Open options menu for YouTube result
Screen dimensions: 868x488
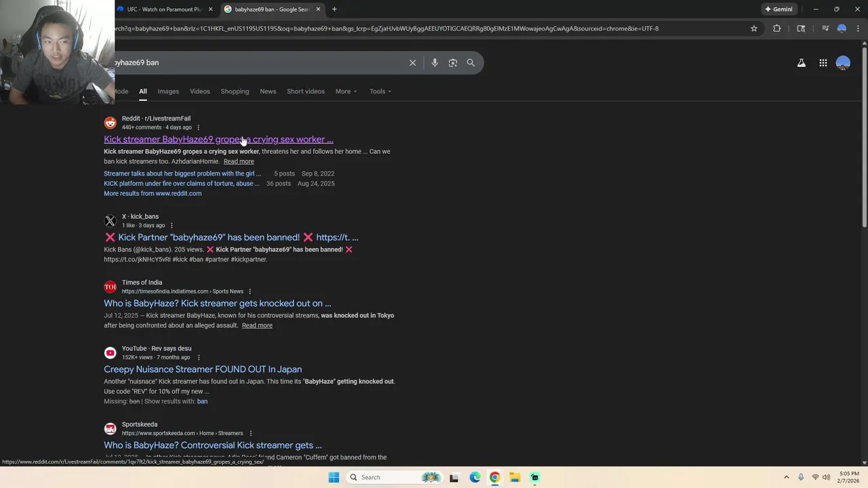tap(198, 357)
